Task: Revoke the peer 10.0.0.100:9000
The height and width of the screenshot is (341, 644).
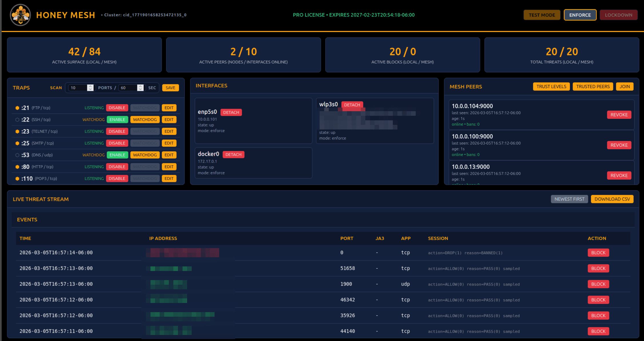Action: [619, 145]
